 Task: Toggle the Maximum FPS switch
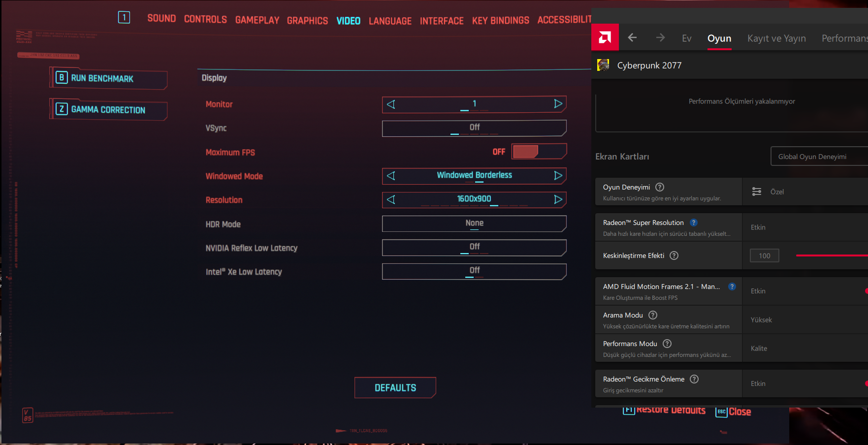(x=539, y=152)
